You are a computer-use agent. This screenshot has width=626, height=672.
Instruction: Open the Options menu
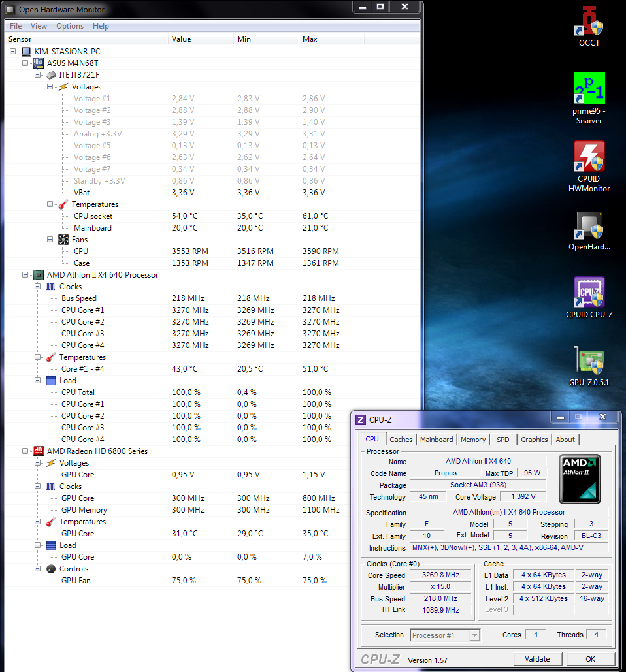tap(70, 26)
